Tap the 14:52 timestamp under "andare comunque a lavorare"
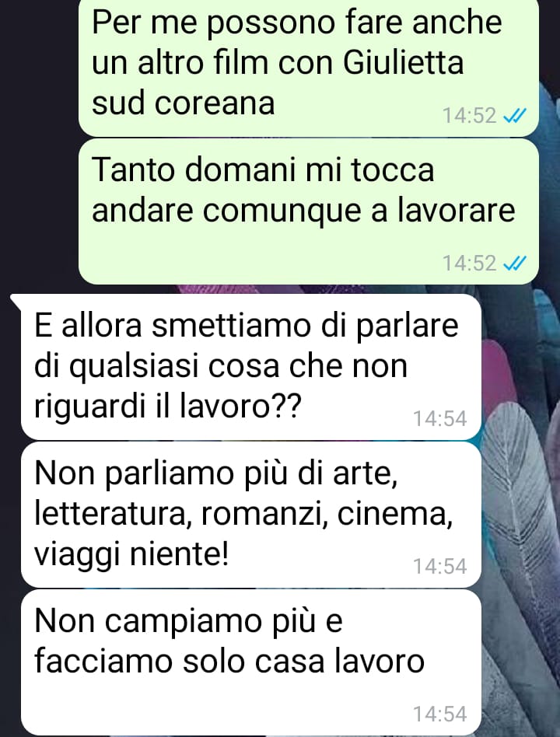Viewport: 560px width, 737px height. coord(469,264)
